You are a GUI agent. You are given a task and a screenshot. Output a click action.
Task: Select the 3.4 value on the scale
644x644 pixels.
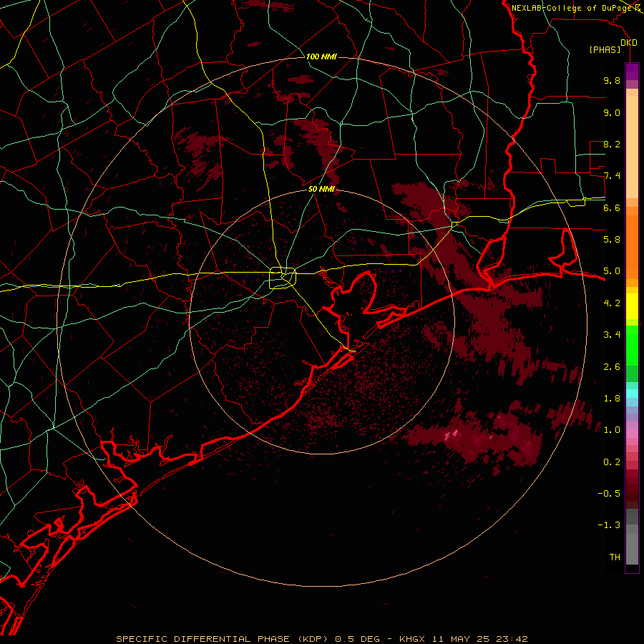click(x=612, y=334)
